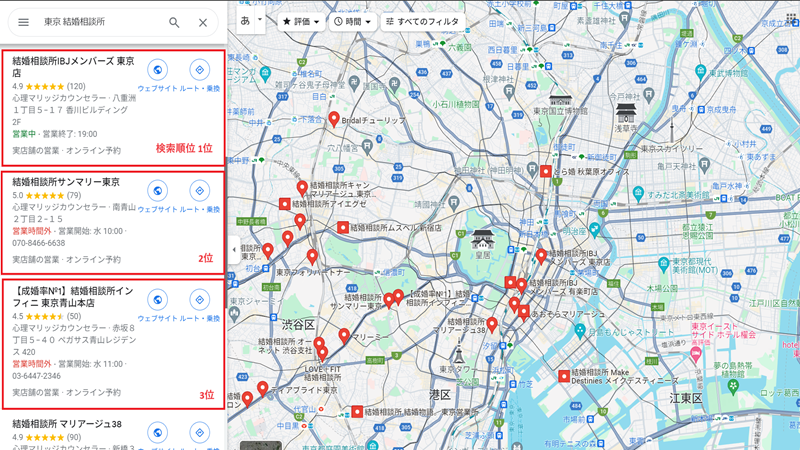Click the 夢の島熱帯植物館 marker
The image size is (800, 450).
[733, 386]
